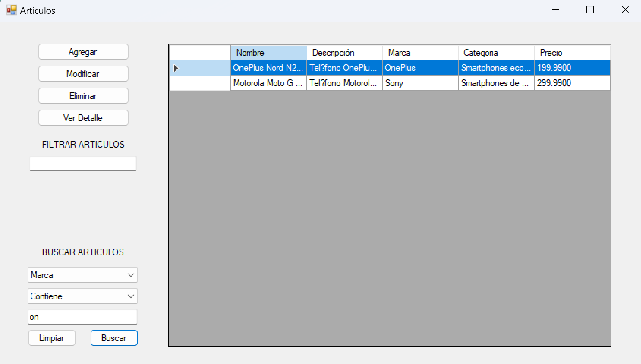
Task: Open the Contiene criteria dropdown
Action: [131, 296]
